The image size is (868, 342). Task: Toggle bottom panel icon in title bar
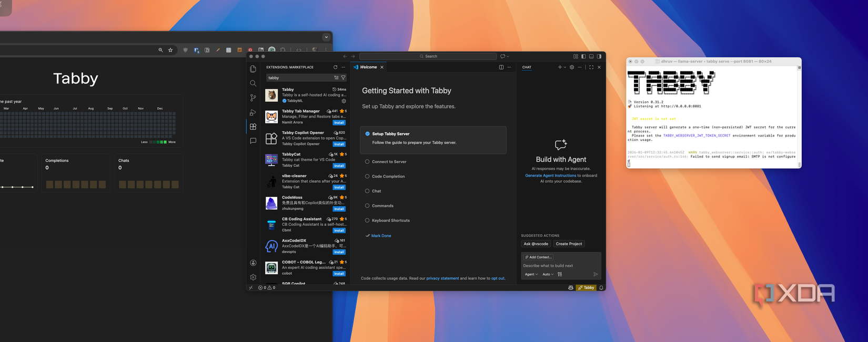pos(591,56)
